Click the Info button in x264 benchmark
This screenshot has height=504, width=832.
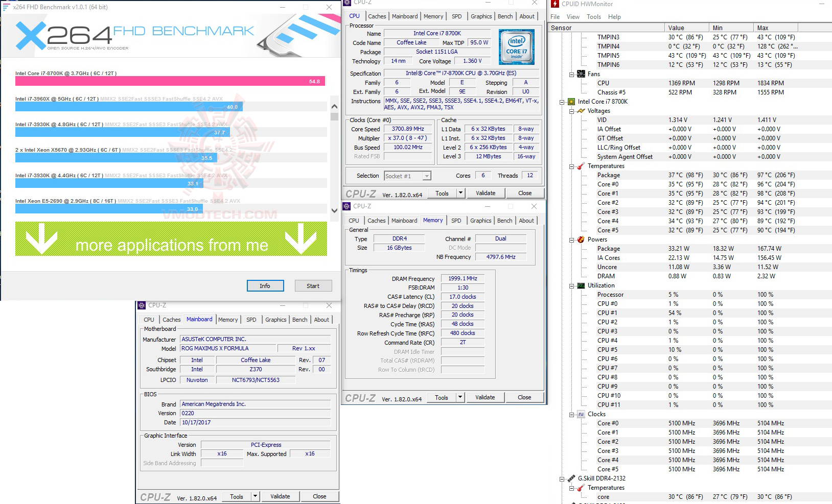(x=265, y=286)
